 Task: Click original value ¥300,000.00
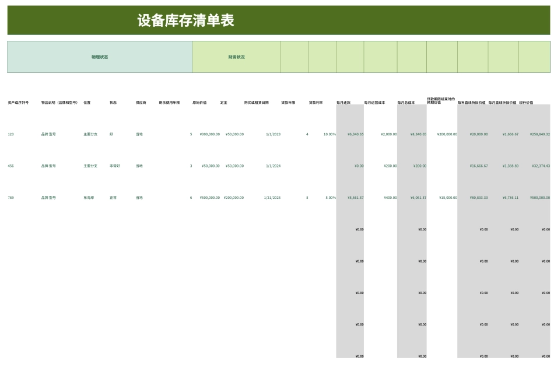(210, 134)
